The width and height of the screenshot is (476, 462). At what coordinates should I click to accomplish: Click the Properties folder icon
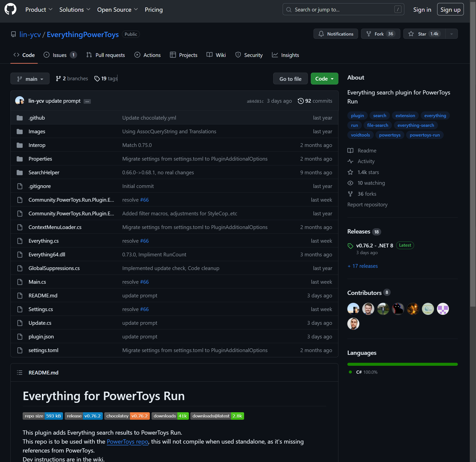(x=20, y=159)
